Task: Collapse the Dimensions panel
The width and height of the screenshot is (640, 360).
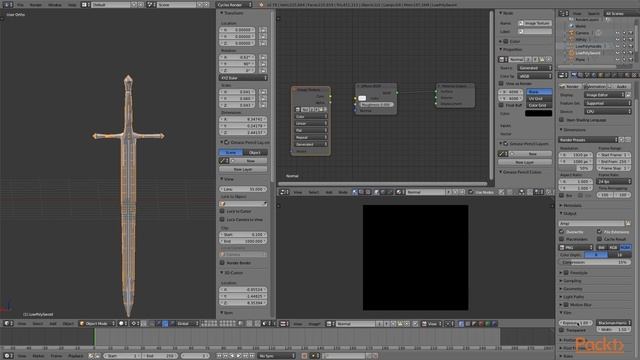Action: coord(561,130)
